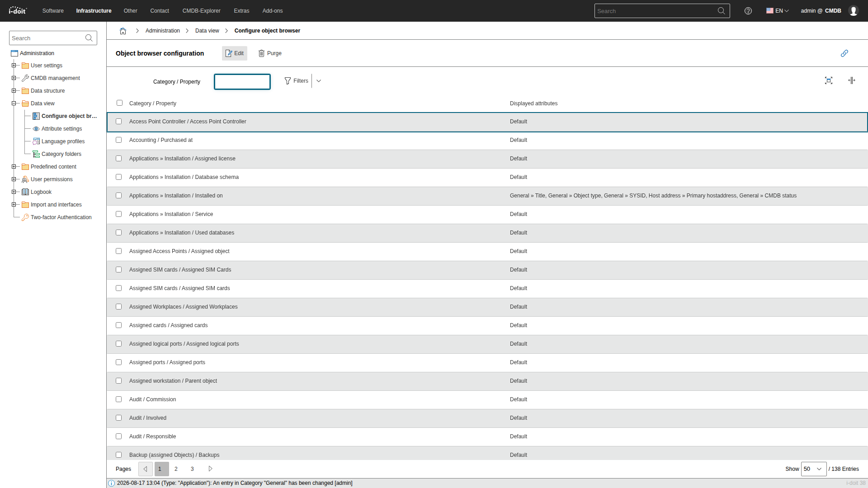The image size is (868, 488).
Task: Check the Backup (assigned Objects) checkbox
Action: pos(118,455)
